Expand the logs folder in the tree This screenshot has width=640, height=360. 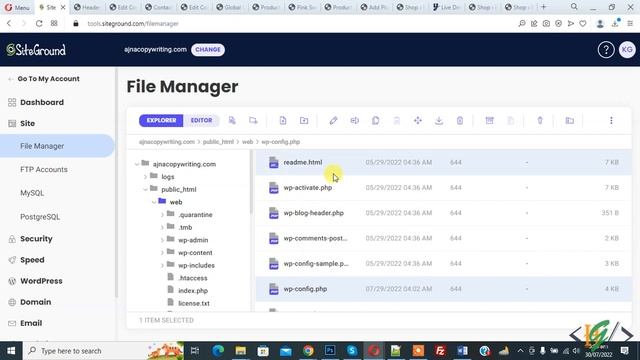click(145, 177)
